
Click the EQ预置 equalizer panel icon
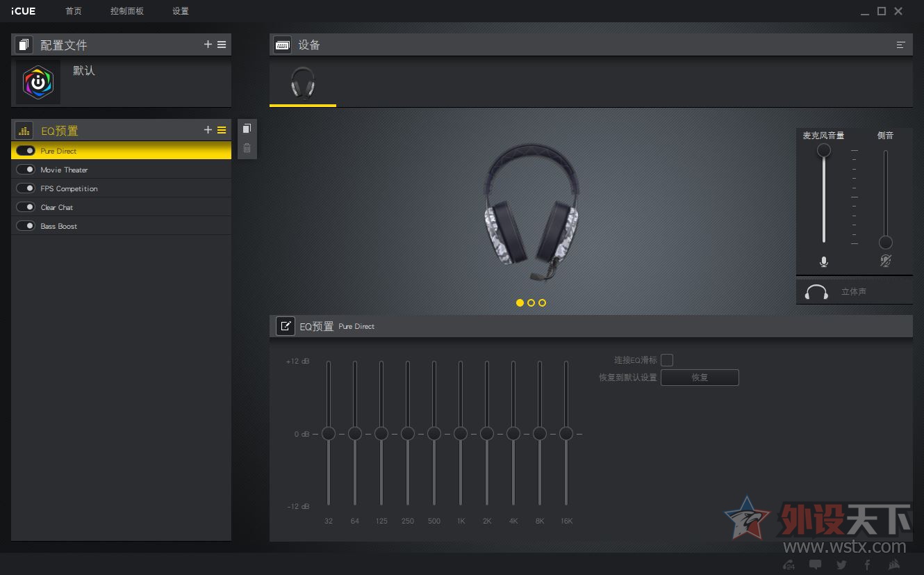(24, 131)
